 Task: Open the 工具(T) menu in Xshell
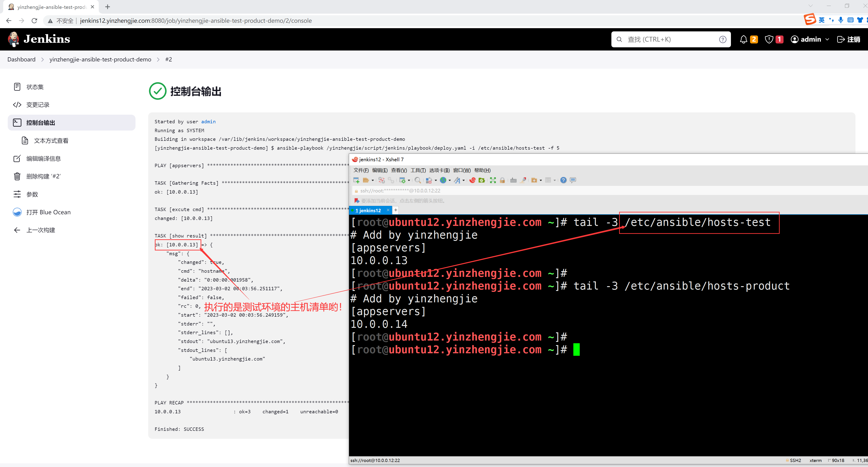pos(418,170)
